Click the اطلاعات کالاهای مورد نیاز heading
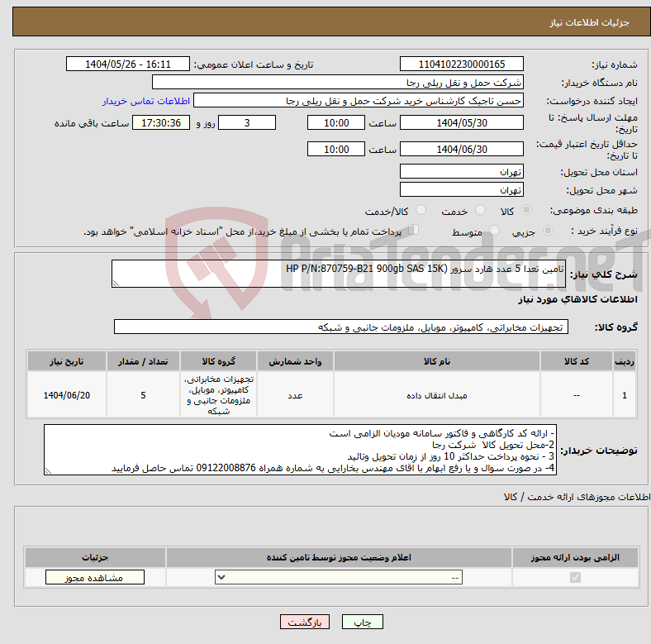 (577, 299)
